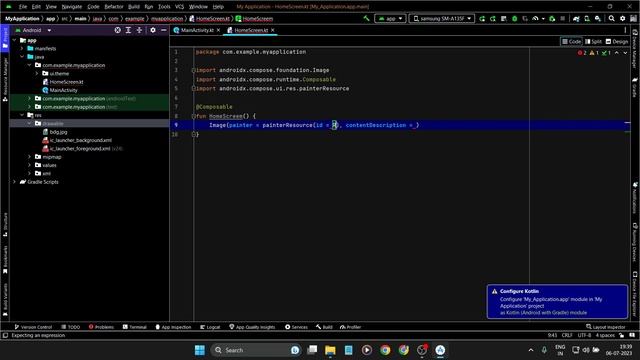This screenshot has height=360, width=640.
Task: Select ic_launcher_foreground.xml file
Action: click(80, 149)
